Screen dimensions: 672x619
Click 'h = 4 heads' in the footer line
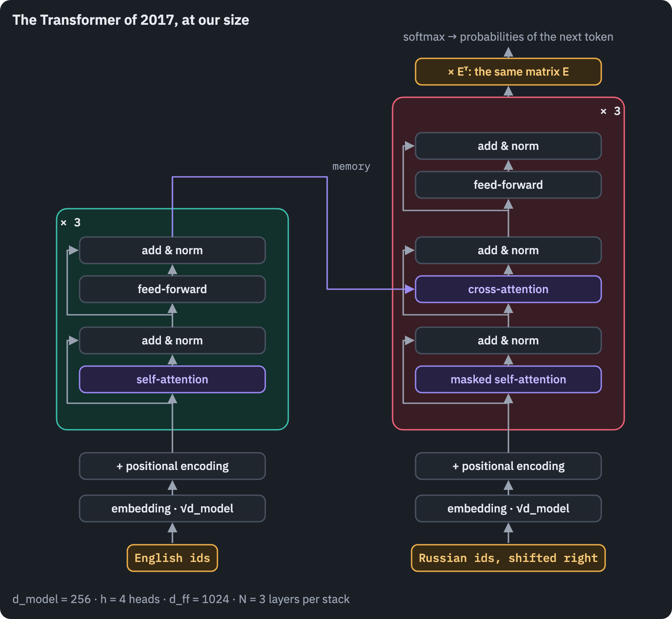coord(130,600)
